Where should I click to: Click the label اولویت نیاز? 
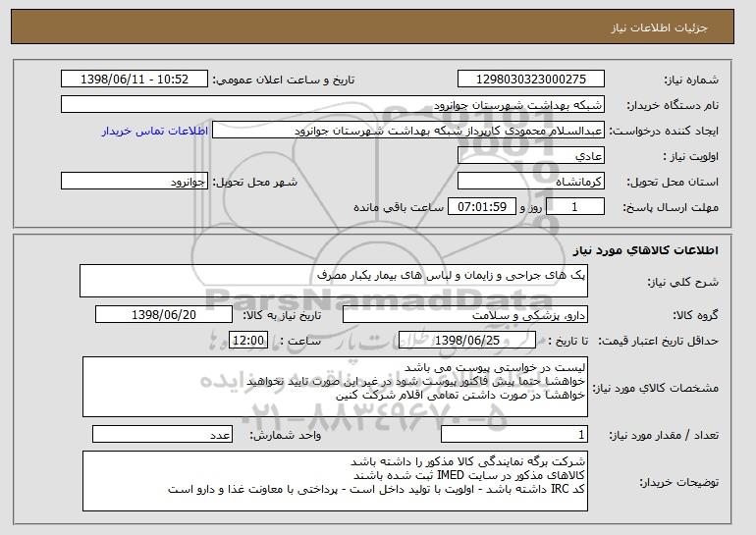(x=691, y=156)
